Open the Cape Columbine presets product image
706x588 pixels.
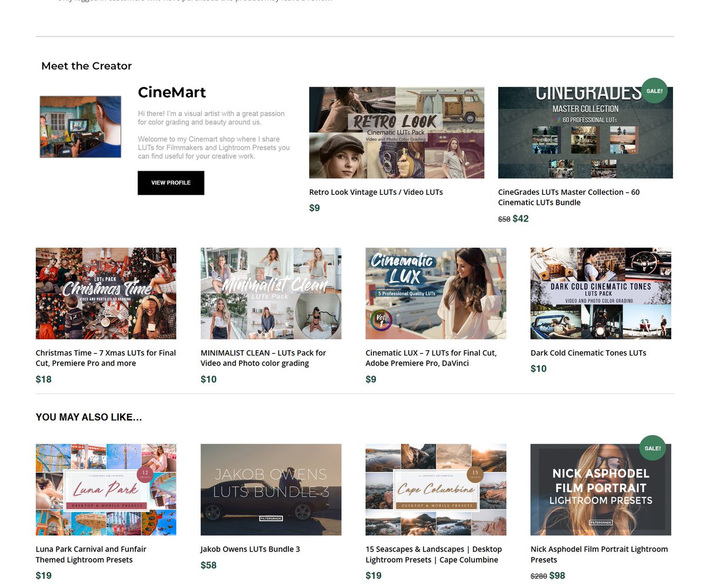coord(436,490)
